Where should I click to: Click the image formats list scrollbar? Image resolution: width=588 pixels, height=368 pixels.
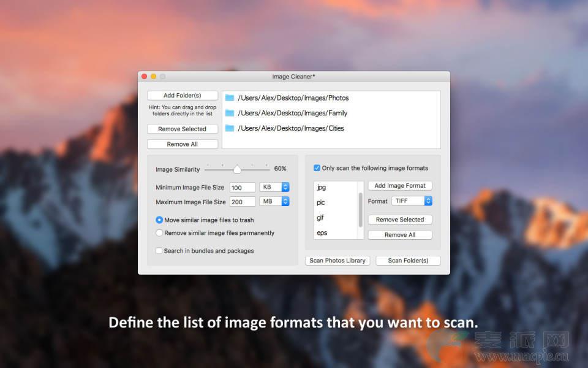360,209
